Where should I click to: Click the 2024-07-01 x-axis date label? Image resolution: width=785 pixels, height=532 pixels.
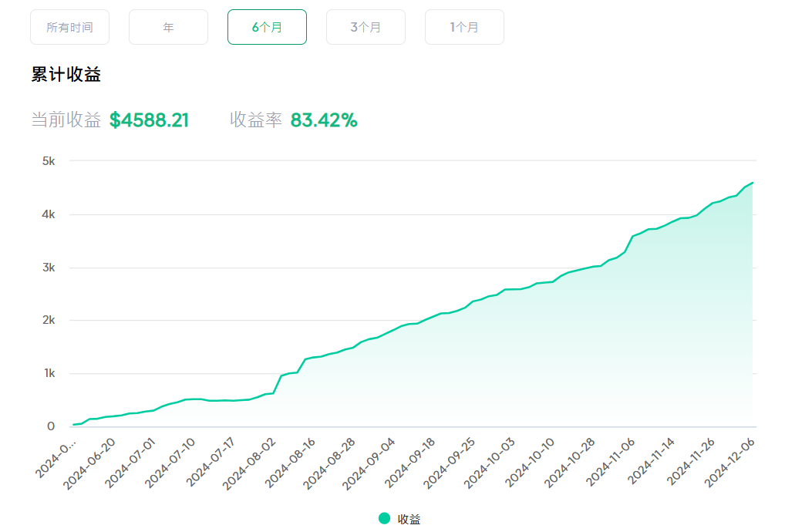(130, 463)
